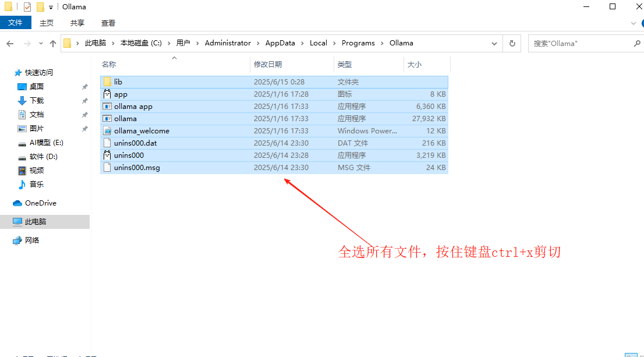Viewport: 644px width, 357px height.
Task: Expand the ribbon with chevron
Action: coord(633,23)
